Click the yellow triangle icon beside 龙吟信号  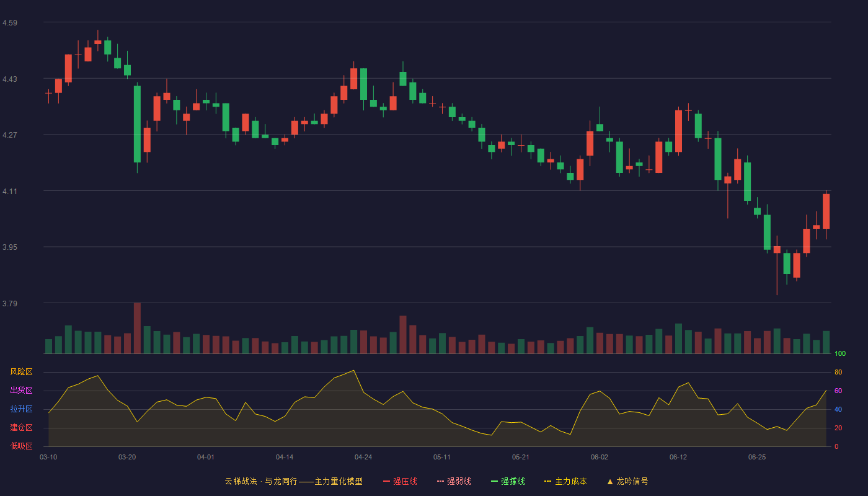(610, 481)
